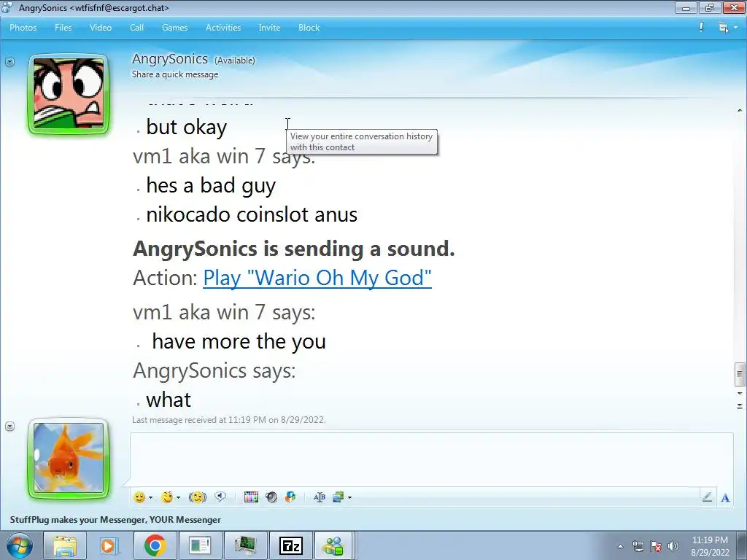Play the "Wario Oh My God" sound
Image resolution: width=747 pixels, height=560 pixels.
point(317,278)
